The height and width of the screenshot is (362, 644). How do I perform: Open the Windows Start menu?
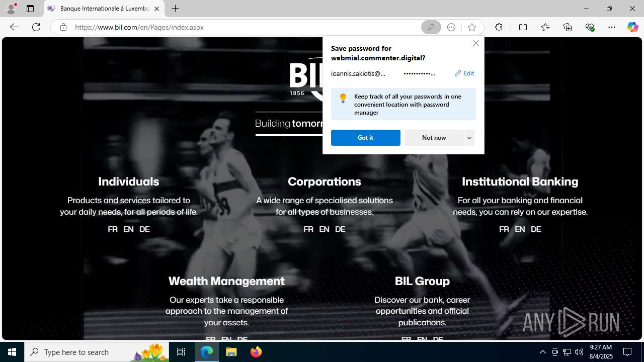click(x=12, y=352)
